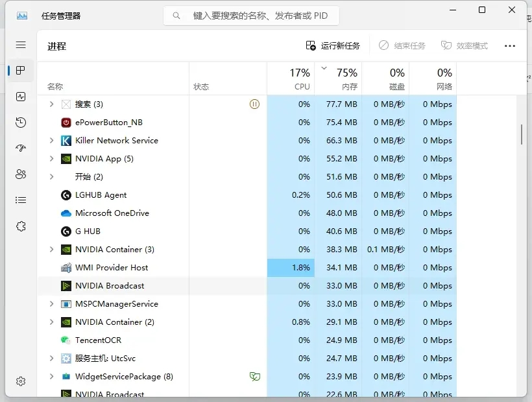
Task: Click the TencentOCR icon
Action: [x=66, y=340]
